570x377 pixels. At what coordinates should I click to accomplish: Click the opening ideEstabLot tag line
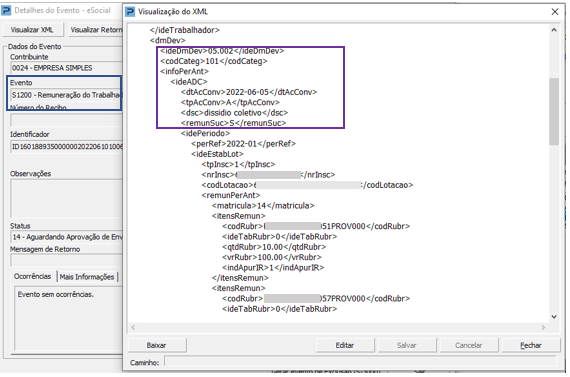(x=217, y=154)
